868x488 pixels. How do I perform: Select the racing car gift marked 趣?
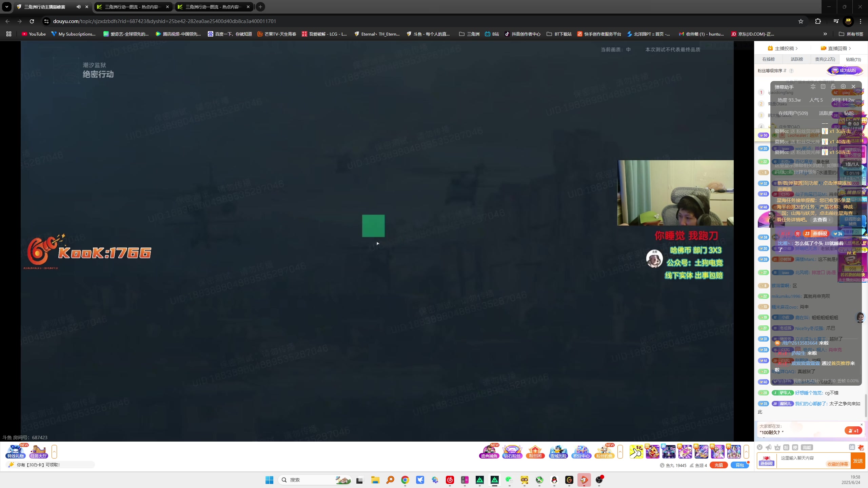click(669, 452)
